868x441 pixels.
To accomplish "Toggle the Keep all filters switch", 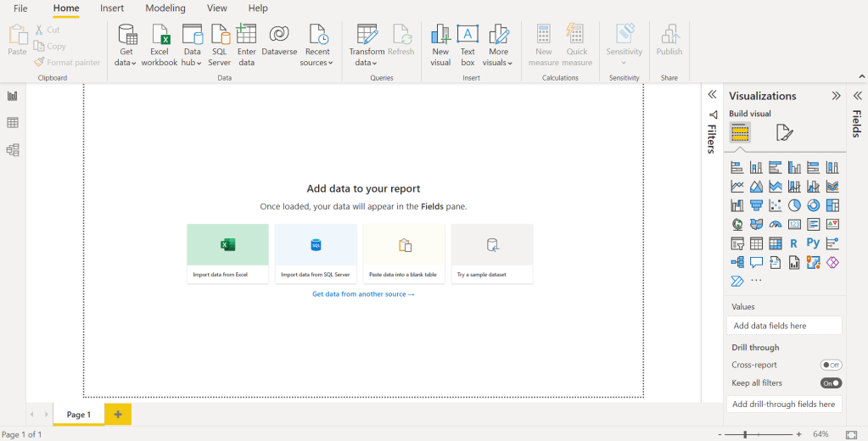I will click(831, 382).
